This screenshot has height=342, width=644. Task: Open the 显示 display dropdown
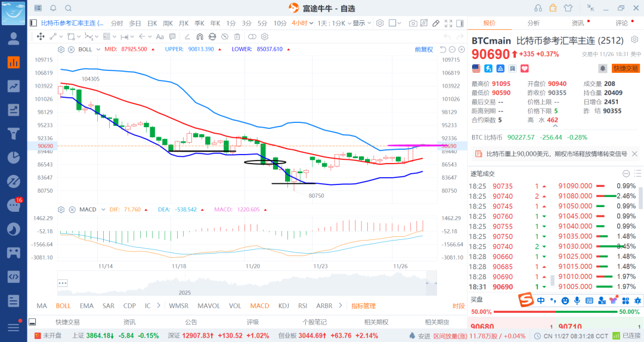362,23
